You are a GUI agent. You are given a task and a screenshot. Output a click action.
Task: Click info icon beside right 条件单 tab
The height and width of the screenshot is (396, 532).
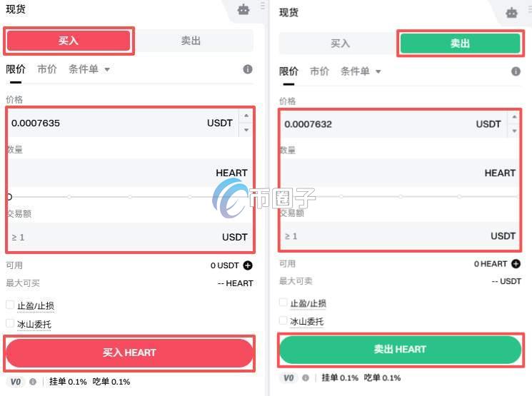click(x=516, y=71)
